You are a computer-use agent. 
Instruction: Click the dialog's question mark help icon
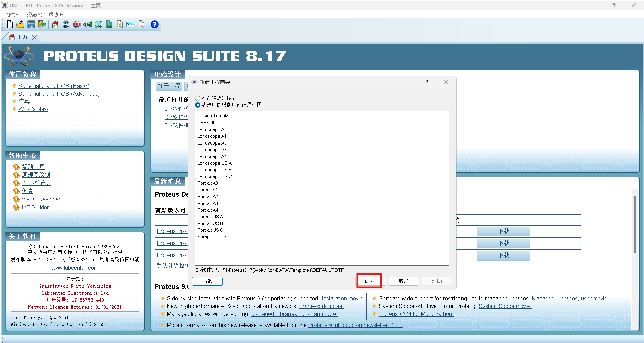[x=427, y=82]
